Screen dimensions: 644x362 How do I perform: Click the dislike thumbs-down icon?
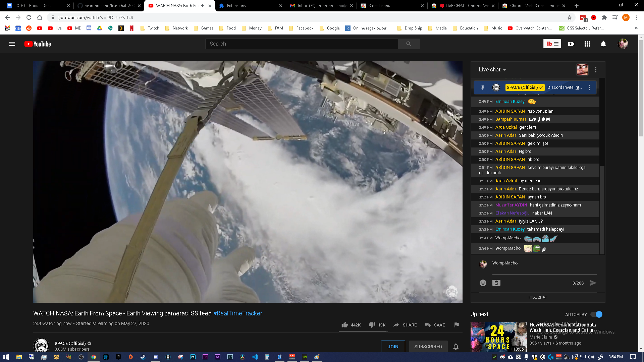372,325
